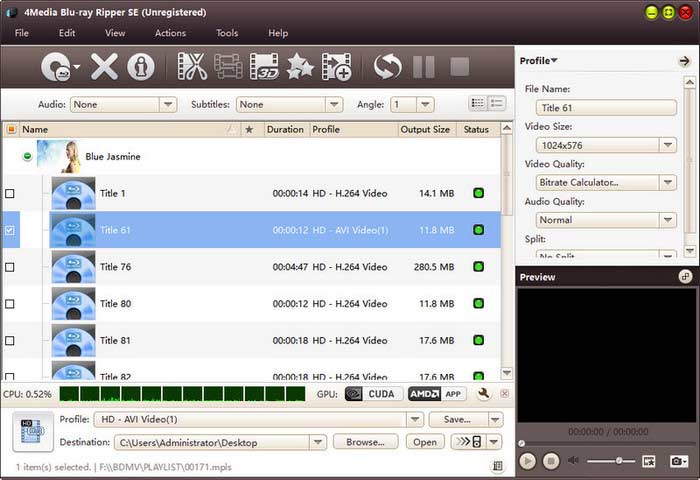Image resolution: width=700 pixels, height=480 pixels.
Task: Click the remove (X) toolbar icon
Action: [x=104, y=67]
